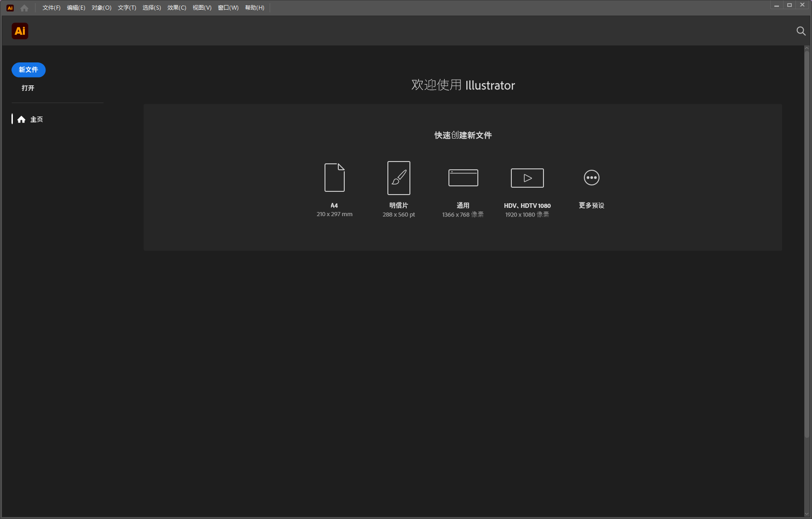Close the Illustrator window
The width and height of the screenshot is (812, 519).
[802, 6]
